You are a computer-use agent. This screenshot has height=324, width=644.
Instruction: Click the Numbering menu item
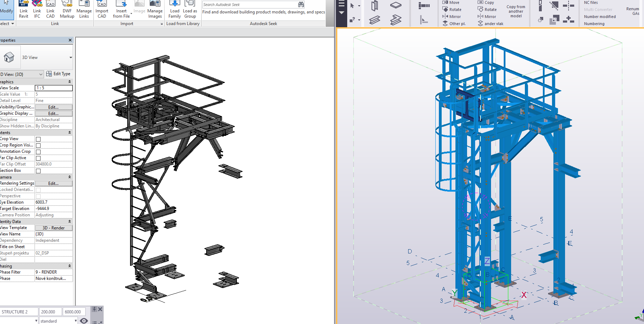[594, 24]
